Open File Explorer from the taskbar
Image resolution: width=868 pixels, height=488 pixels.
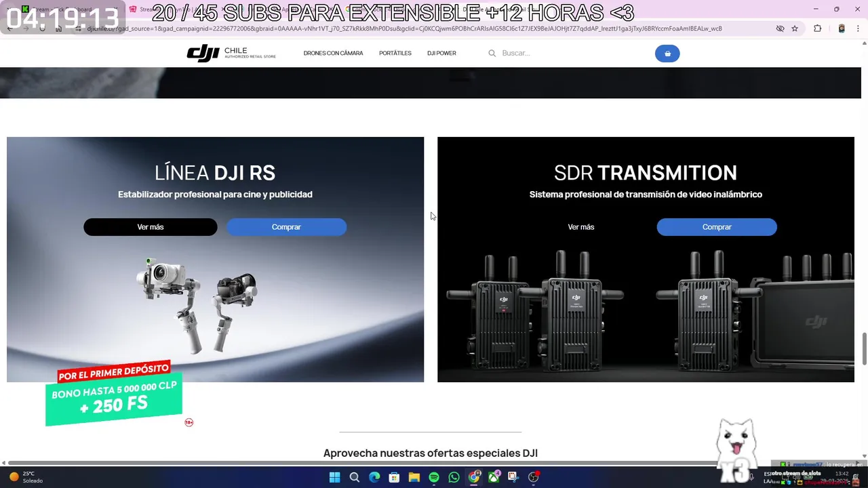414,477
